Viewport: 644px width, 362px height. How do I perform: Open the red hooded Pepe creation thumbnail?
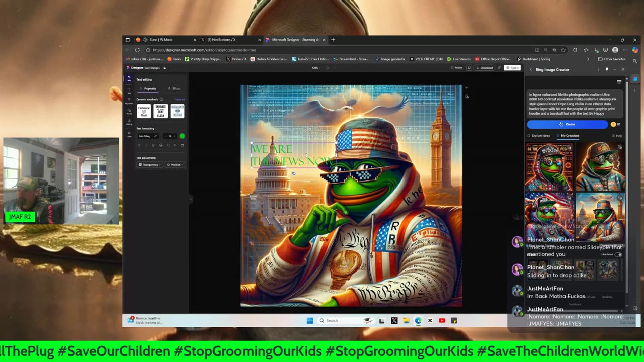coord(549,167)
